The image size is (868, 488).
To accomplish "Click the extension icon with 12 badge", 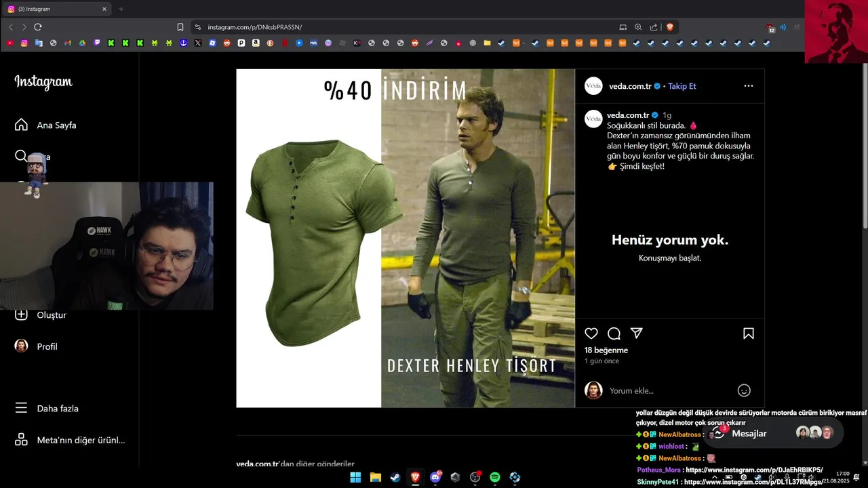I will (x=770, y=28).
